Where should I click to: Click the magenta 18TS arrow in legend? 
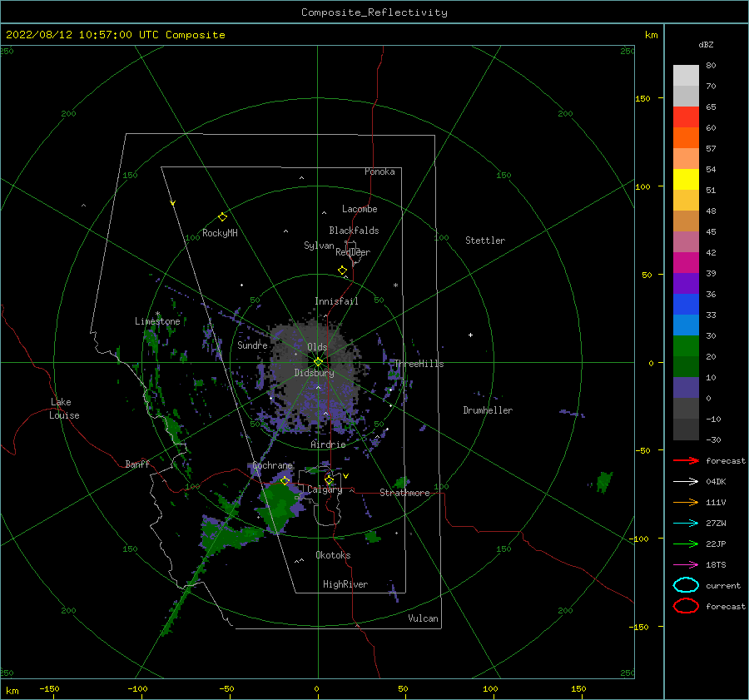[x=686, y=565]
